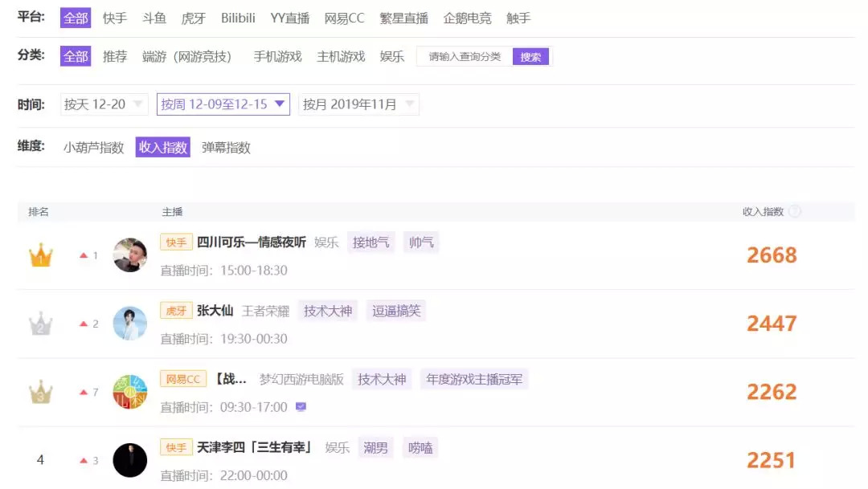Click the income value 2668

point(772,255)
